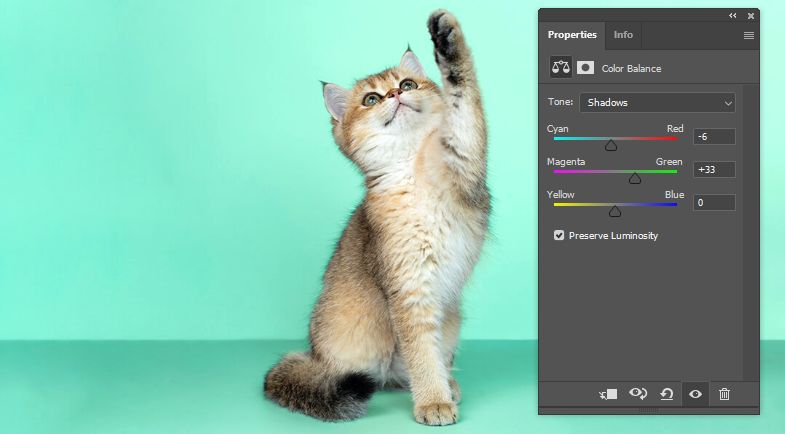Viewport: 785px width, 434px height.
Task: Click the Magenta-Green slider handle
Action: click(x=635, y=178)
